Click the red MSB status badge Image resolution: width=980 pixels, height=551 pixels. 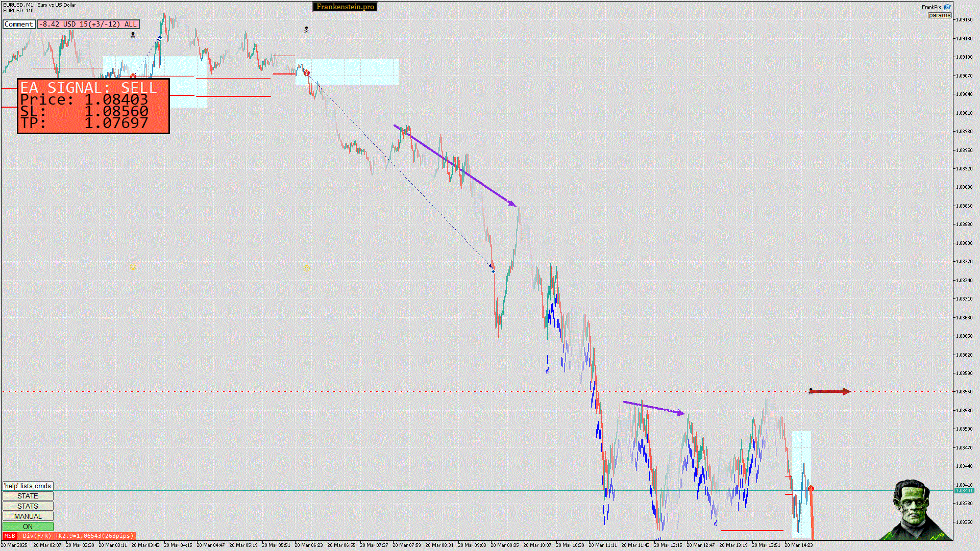tap(10, 536)
